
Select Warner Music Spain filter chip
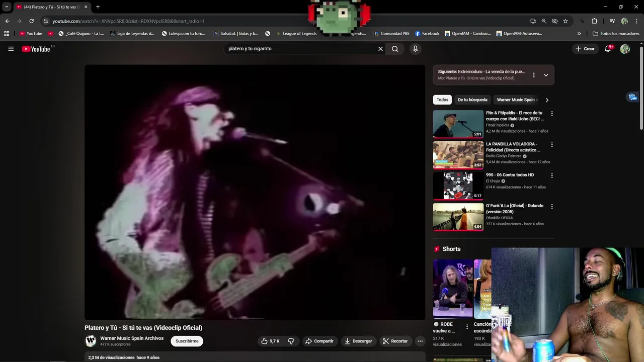(517, 100)
